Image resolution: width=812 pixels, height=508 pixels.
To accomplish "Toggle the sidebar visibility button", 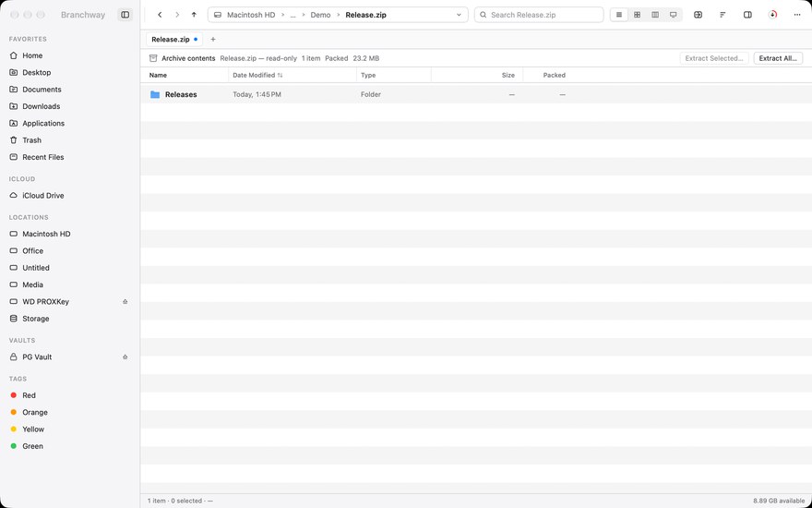I will (125, 15).
